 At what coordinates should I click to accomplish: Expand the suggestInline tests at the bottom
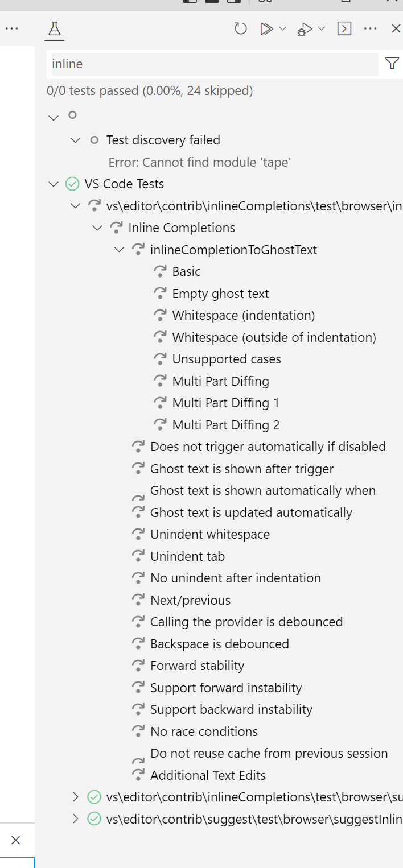75,819
